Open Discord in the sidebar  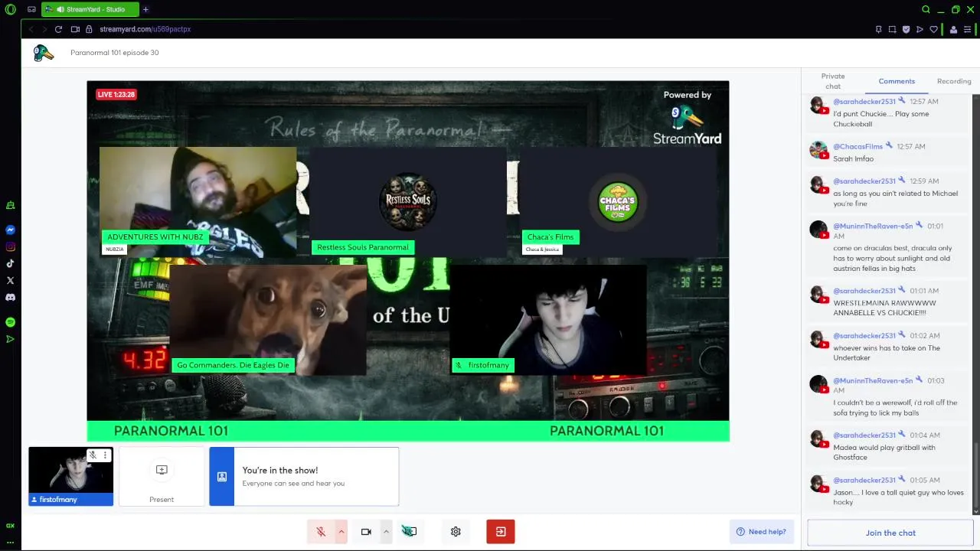[10, 297]
